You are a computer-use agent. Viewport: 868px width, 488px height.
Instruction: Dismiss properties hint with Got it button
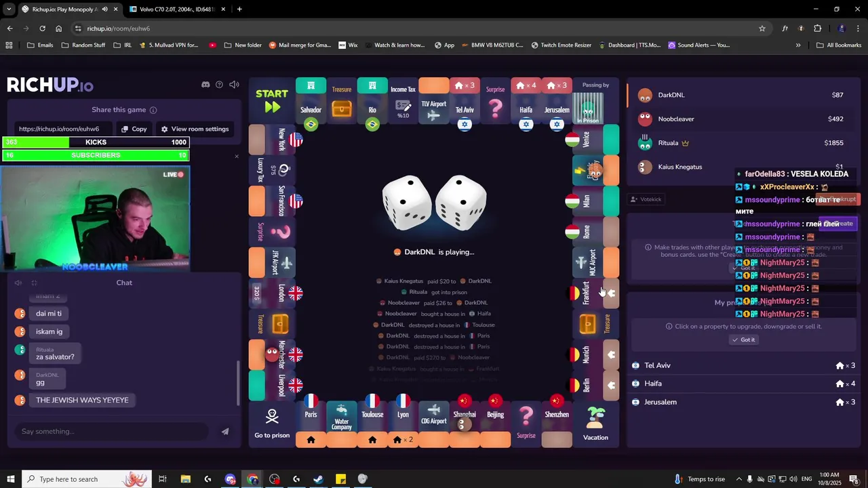(743, 340)
